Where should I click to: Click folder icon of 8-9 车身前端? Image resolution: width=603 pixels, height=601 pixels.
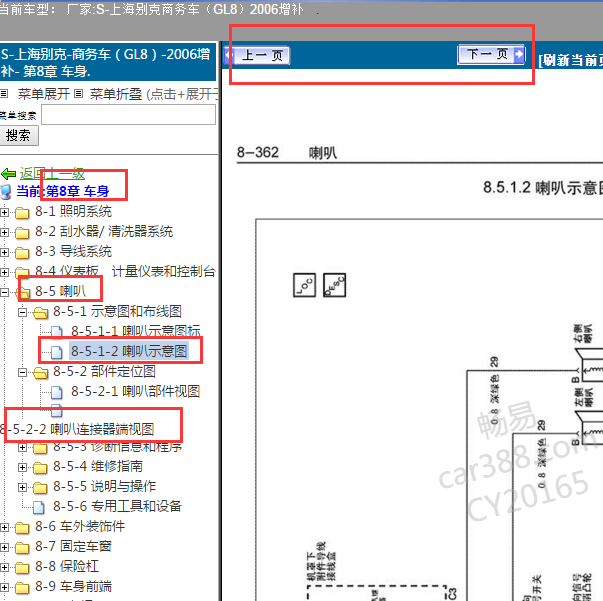[x=22, y=588]
